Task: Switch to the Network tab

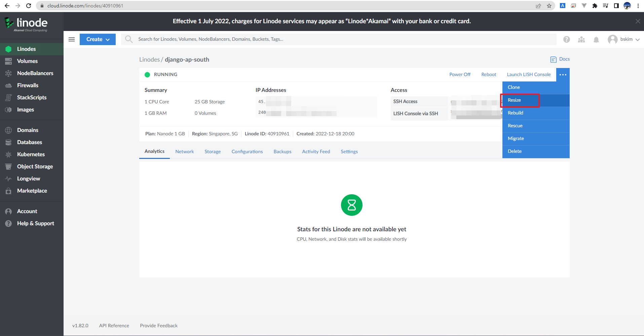Action: (x=185, y=152)
